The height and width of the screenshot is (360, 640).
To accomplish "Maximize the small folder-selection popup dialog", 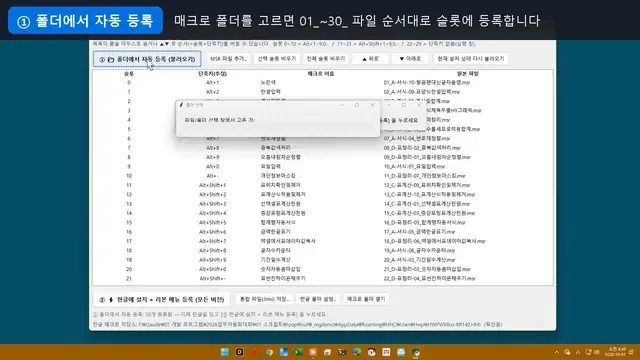I will (357, 105).
